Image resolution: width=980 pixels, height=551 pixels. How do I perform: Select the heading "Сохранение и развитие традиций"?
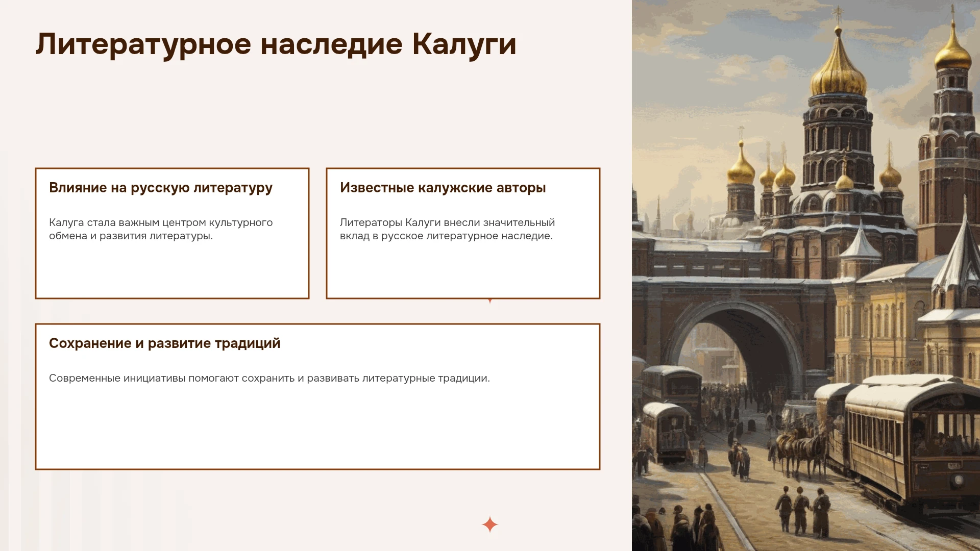[x=165, y=343]
